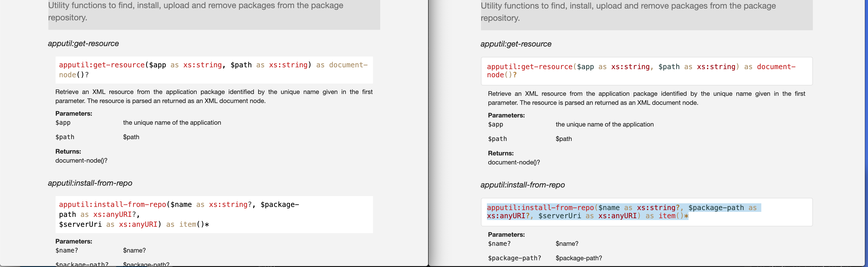The height and width of the screenshot is (267, 868).
Task: Click the get-resource signature code box on right
Action: coord(646,71)
